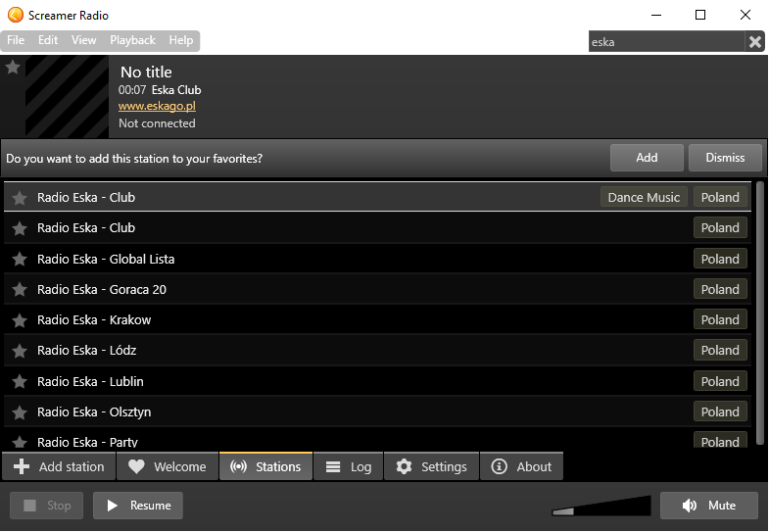The height and width of the screenshot is (532, 769).
Task: Open the About tab
Action: (x=521, y=466)
